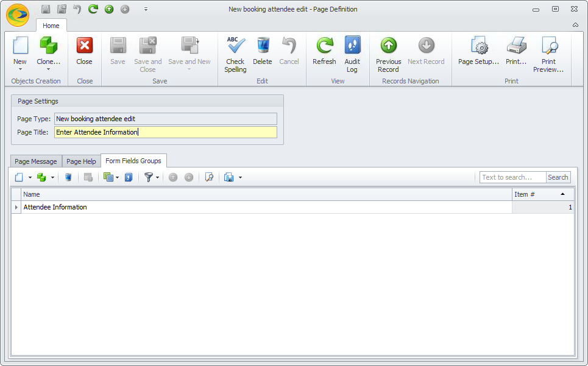Click the Page Type field
Viewport: 588px width, 366px height.
click(166, 119)
